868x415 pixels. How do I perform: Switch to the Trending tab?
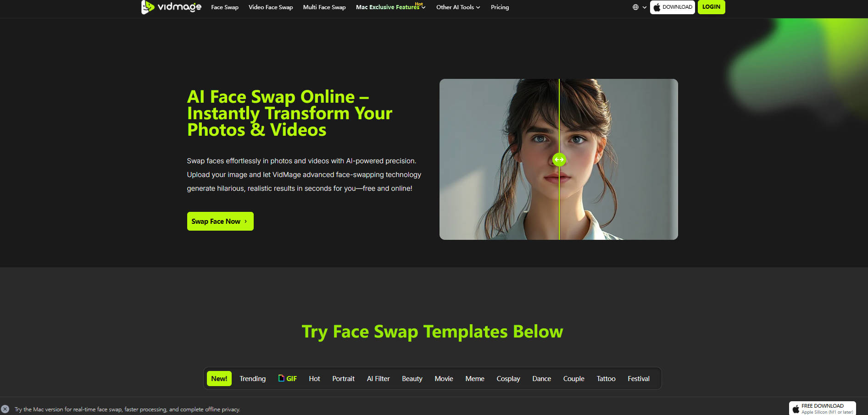[x=252, y=379]
